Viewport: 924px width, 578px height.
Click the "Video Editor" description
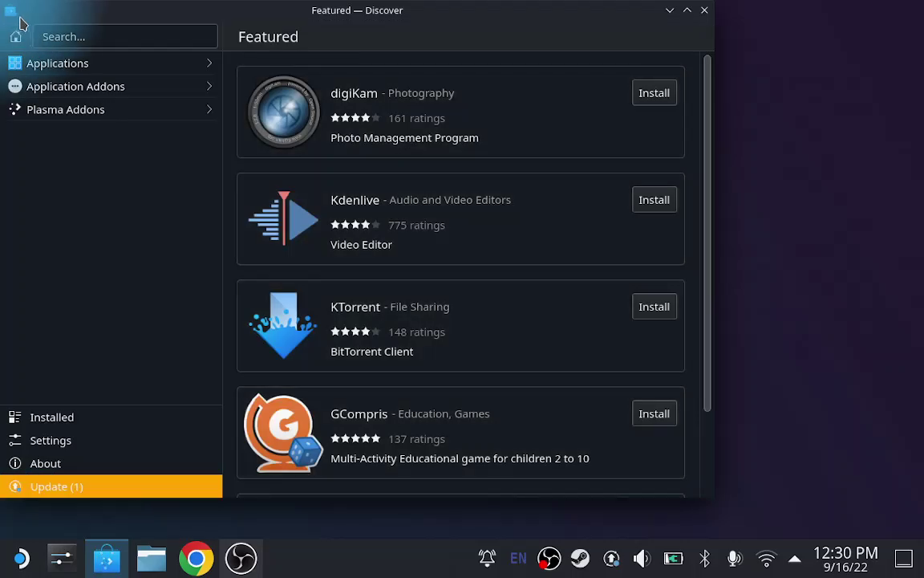click(361, 245)
